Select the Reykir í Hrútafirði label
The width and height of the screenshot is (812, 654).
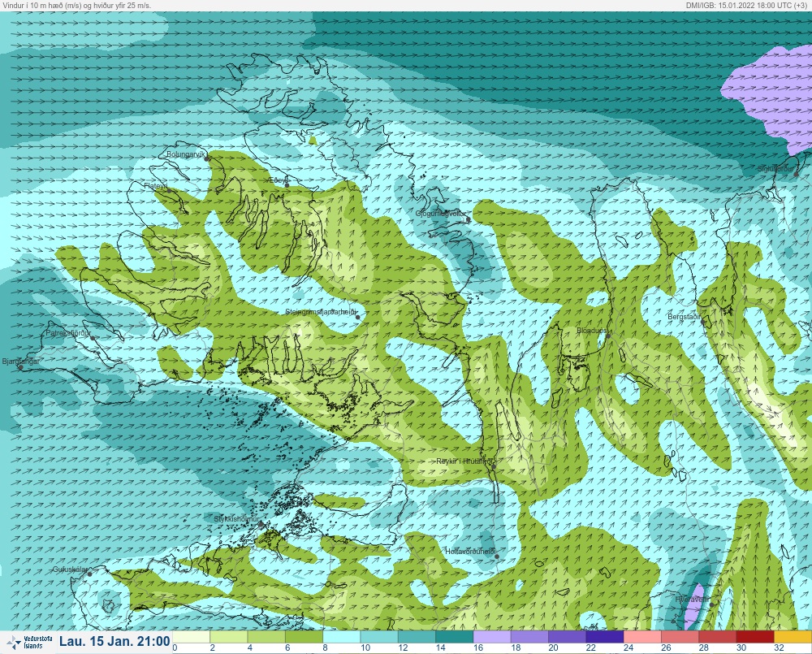[464, 461]
